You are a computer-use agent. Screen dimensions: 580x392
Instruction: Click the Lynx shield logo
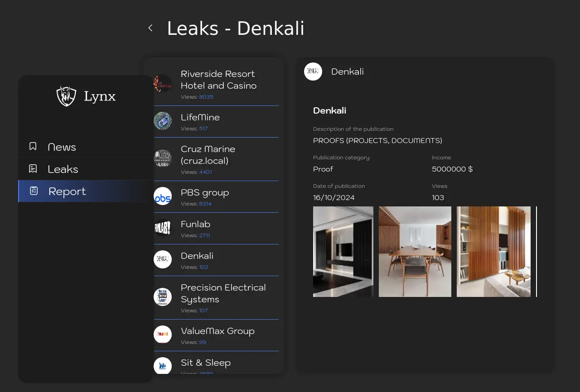click(x=66, y=96)
